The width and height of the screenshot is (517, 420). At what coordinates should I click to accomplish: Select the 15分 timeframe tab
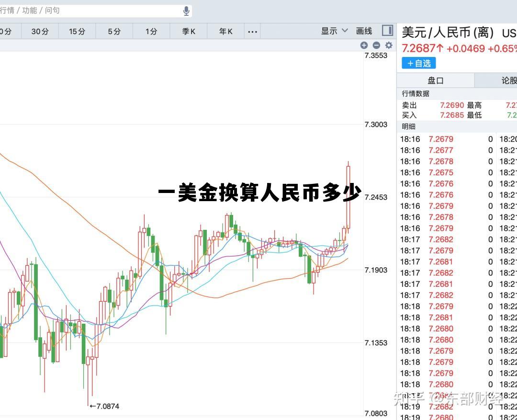click(x=77, y=31)
